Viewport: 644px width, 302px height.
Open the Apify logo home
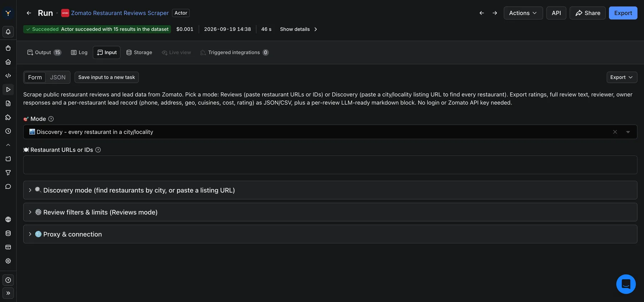8,13
